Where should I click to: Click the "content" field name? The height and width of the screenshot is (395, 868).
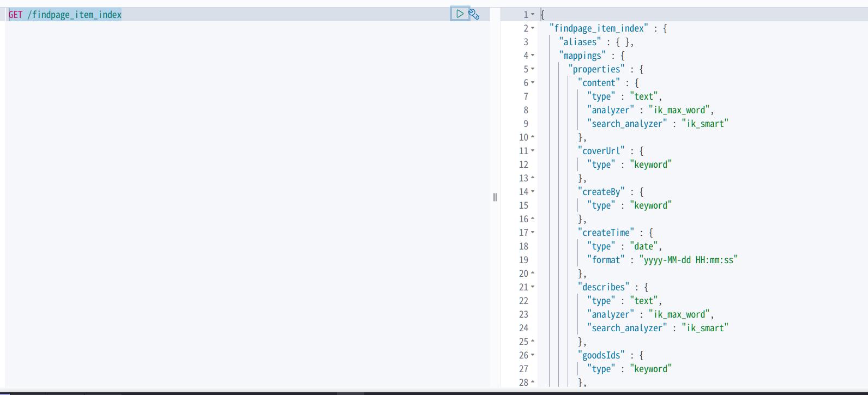pos(599,83)
